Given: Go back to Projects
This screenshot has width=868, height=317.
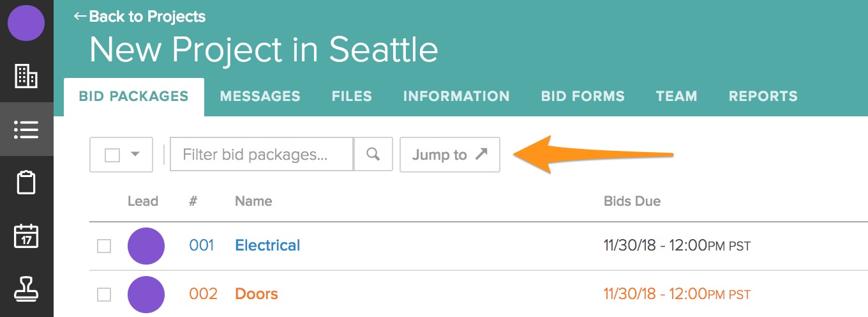Looking at the screenshot, I should click(x=140, y=17).
